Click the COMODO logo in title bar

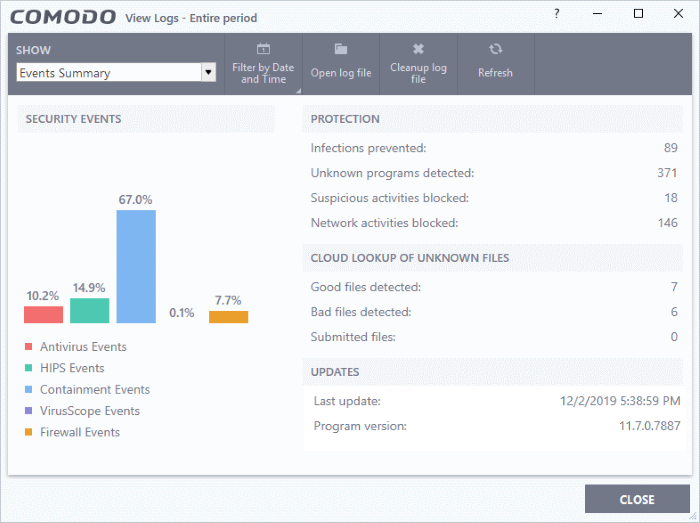tap(63, 17)
